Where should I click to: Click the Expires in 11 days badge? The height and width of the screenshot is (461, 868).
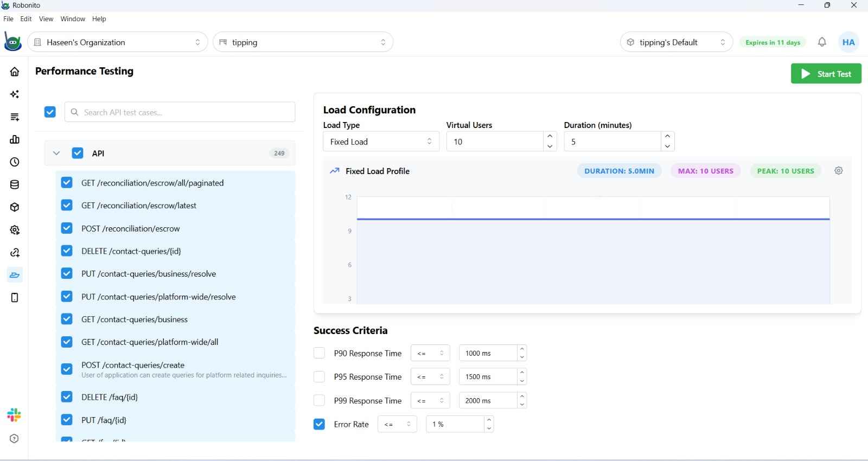click(773, 42)
